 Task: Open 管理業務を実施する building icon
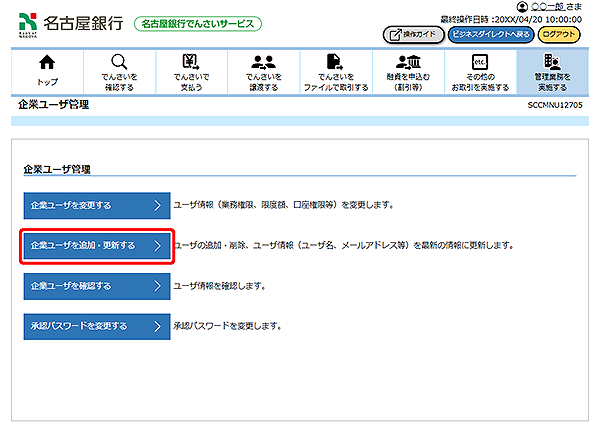[551, 62]
